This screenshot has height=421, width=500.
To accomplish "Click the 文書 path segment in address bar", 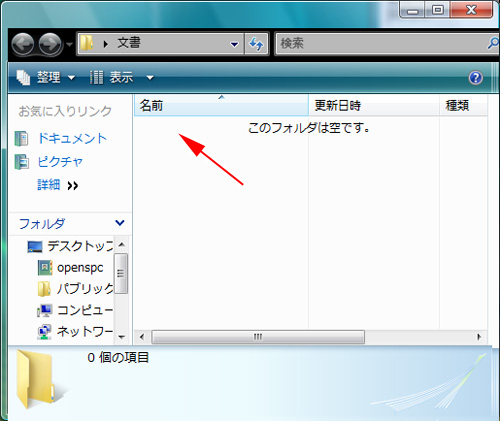I will click(129, 43).
